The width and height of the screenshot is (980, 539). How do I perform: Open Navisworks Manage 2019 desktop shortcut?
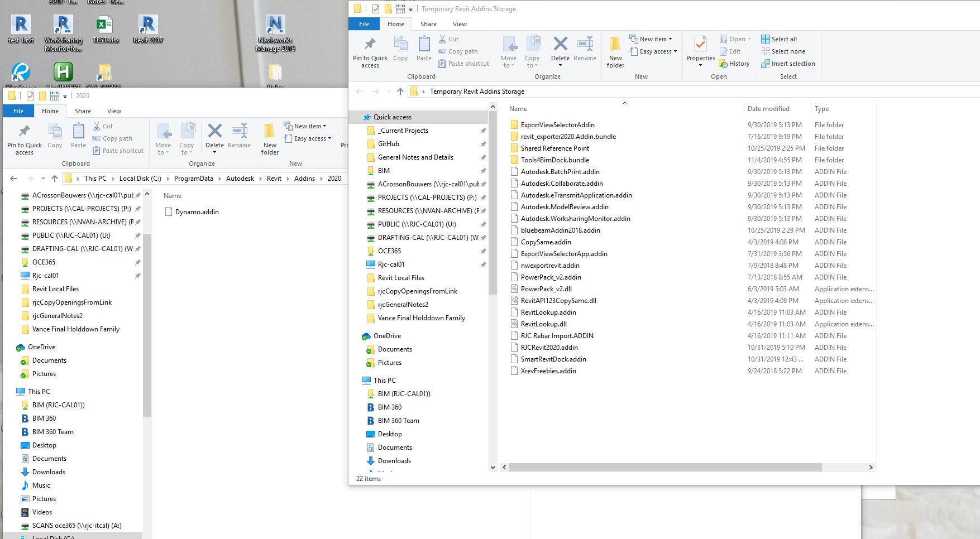tap(275, 33)
